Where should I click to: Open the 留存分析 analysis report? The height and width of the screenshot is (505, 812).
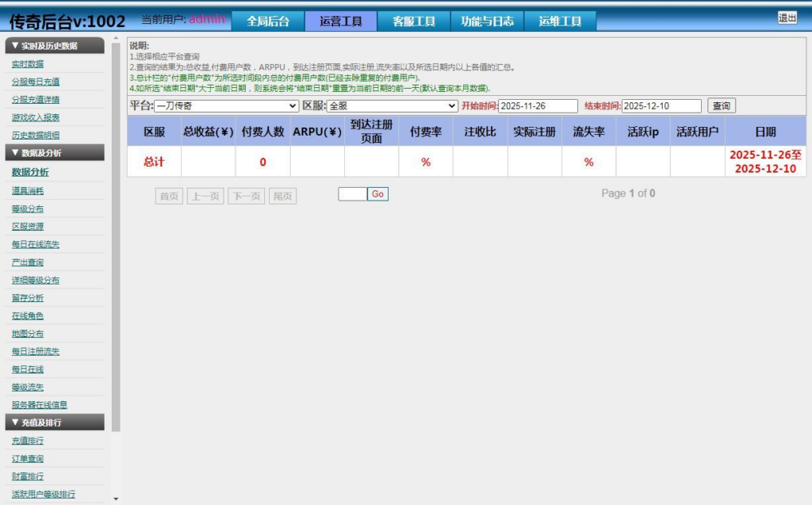click(29, 297)
